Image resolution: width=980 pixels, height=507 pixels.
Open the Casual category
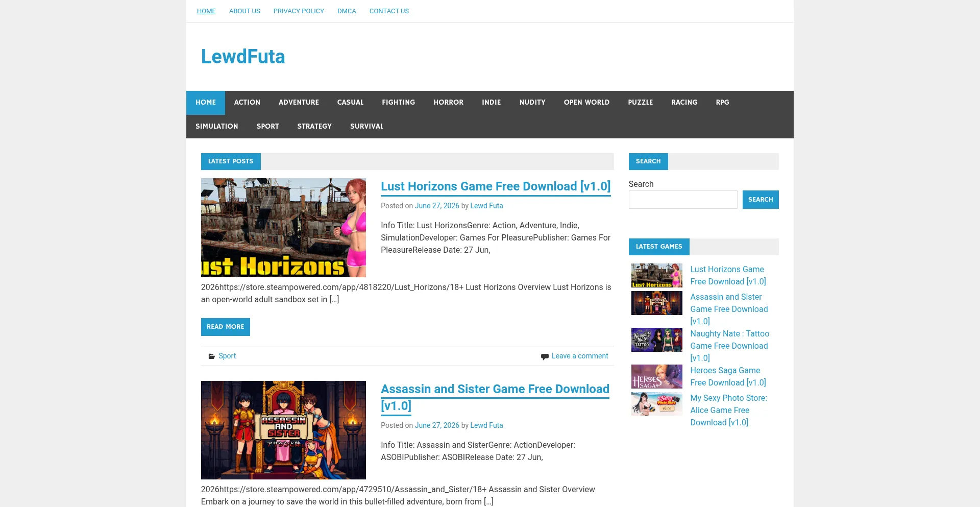(x=350, y=103)
